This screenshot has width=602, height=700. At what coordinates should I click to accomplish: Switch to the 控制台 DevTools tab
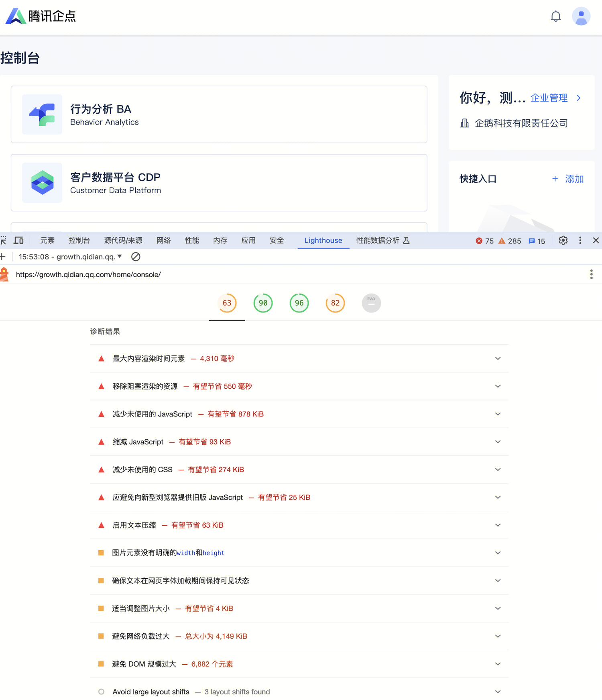pos(79,241)
